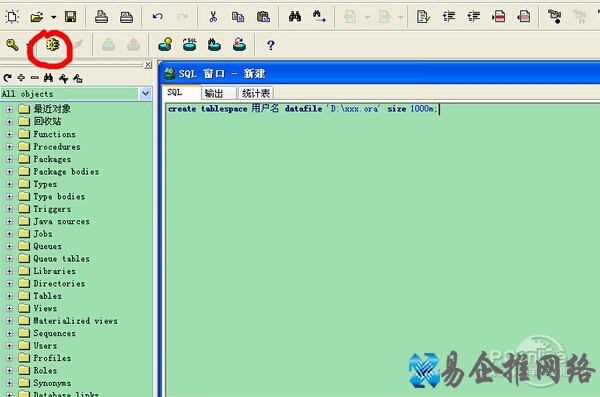This screenshot has width=600, height=397.
Task: Select the Queues tree item
Action: 47,246
